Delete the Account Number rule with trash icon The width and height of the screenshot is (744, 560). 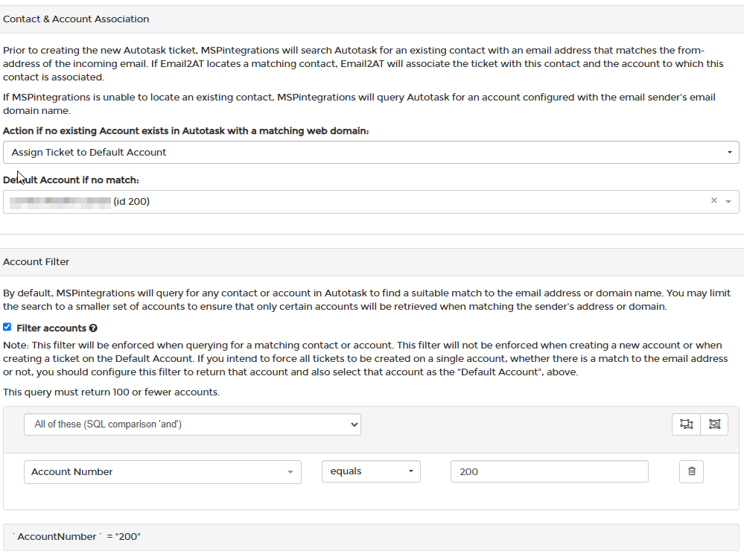coord(691,471)
